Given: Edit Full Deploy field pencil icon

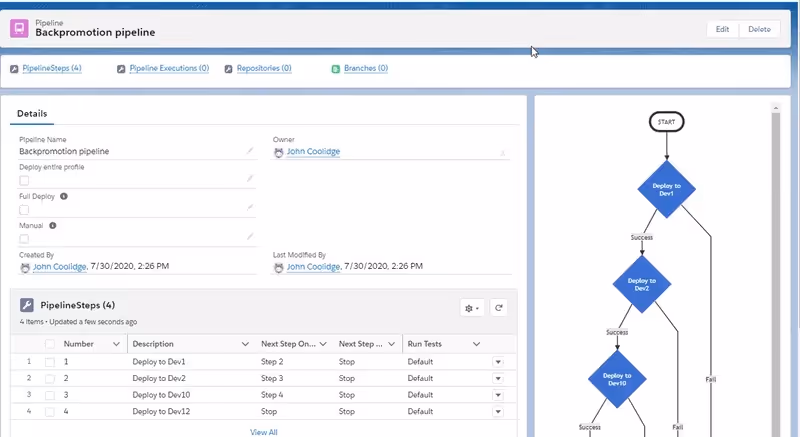Looking at the screenshot, I should (249, 207).
